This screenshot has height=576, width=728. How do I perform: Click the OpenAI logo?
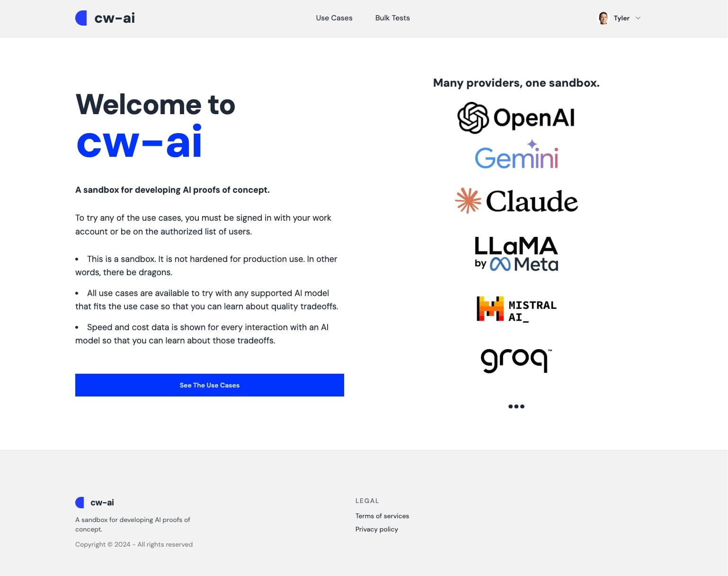[516, 117]
